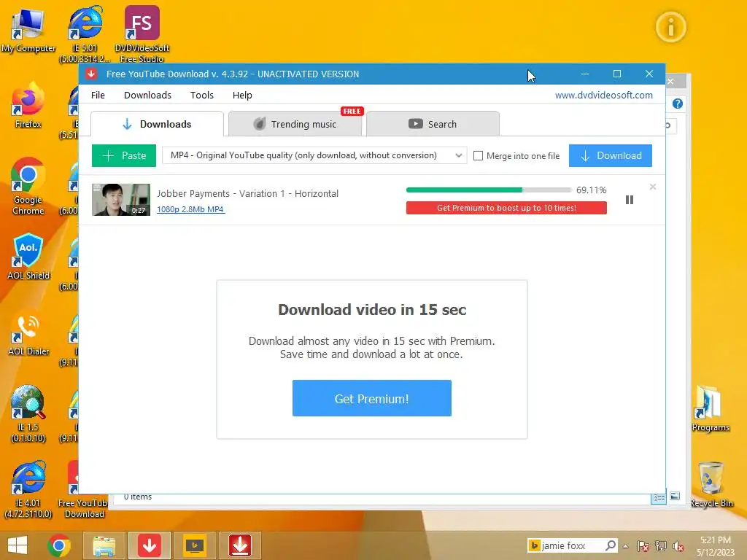Viewport: 747px width, 560px height.
Task: Click the muted volume tray icon
Action: pyautogui.click(x=678, y=546)
